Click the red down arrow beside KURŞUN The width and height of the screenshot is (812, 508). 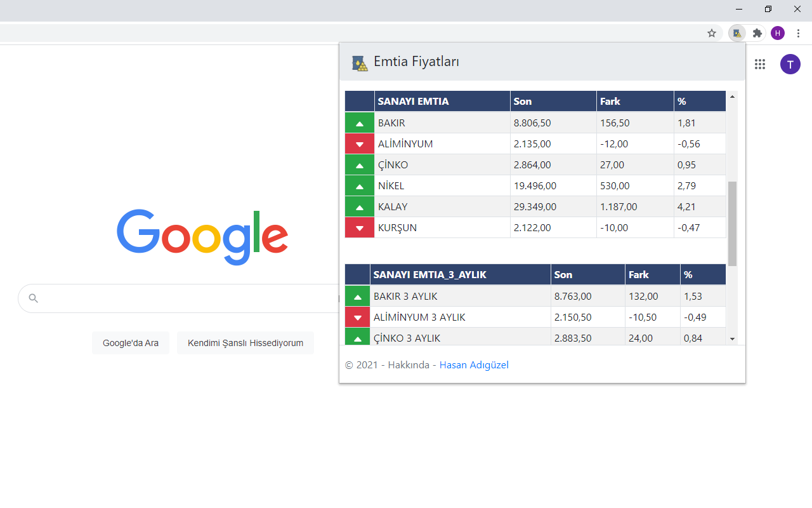pyautogui.click(x=360, y=227)
